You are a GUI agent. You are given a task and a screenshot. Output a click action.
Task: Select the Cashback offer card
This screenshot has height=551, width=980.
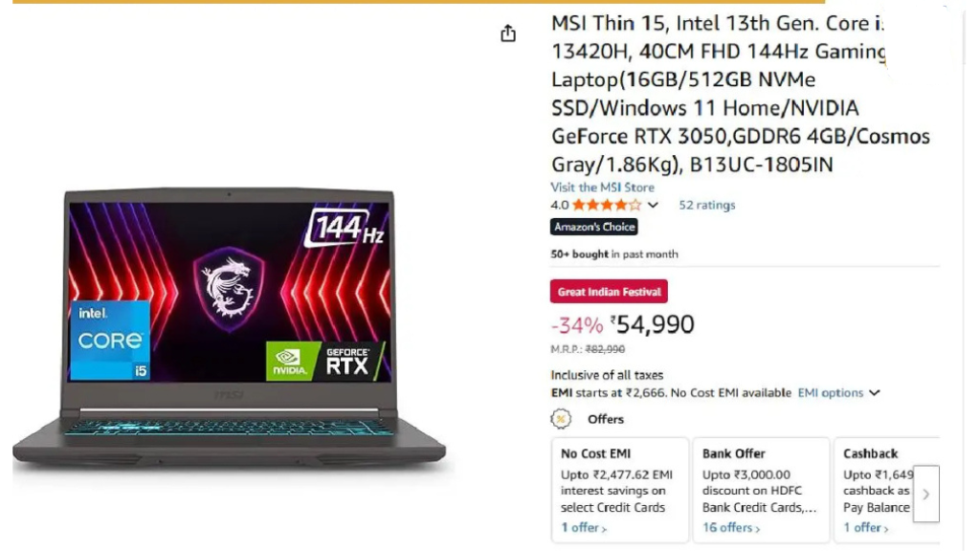(887, 490)
